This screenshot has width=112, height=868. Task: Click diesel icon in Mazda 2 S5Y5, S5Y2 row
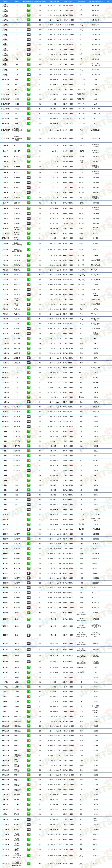click(29, 529)
